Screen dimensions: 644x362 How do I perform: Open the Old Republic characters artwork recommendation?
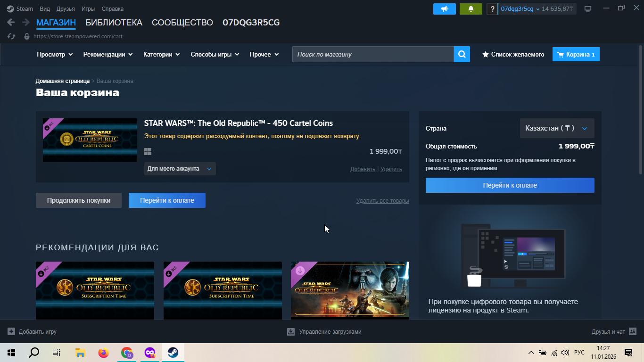[350, 290]
